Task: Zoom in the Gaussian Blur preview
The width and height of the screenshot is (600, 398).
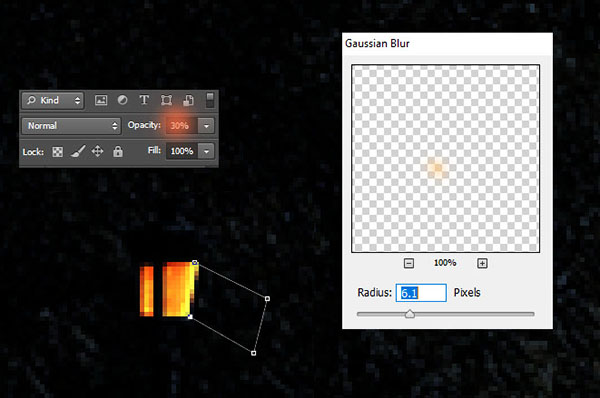Action: click(x=482, y=263)
